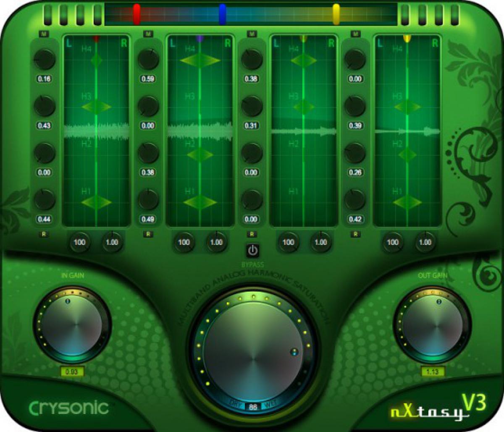Click band 1 knob showing 100

pos(79,242)
